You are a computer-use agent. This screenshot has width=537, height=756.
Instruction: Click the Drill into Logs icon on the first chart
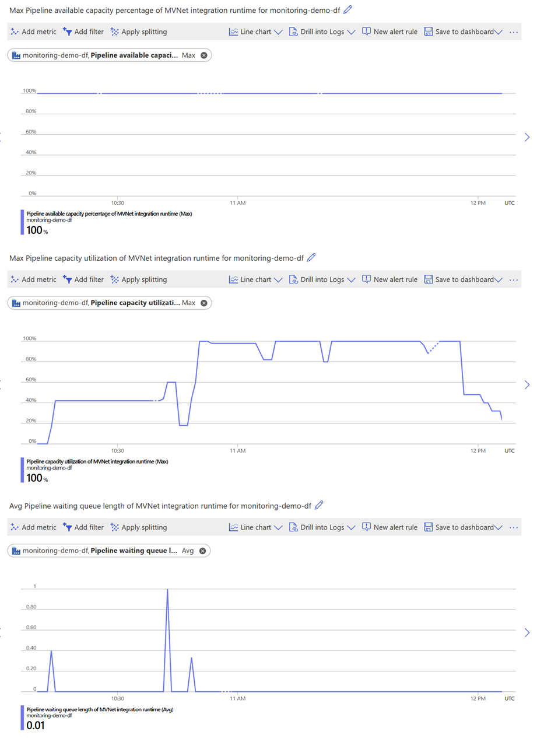[x=294, y=32]
